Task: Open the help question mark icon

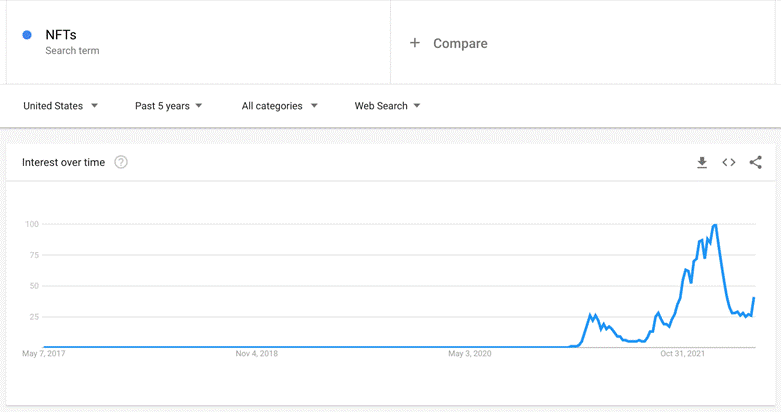Action: 121,162
